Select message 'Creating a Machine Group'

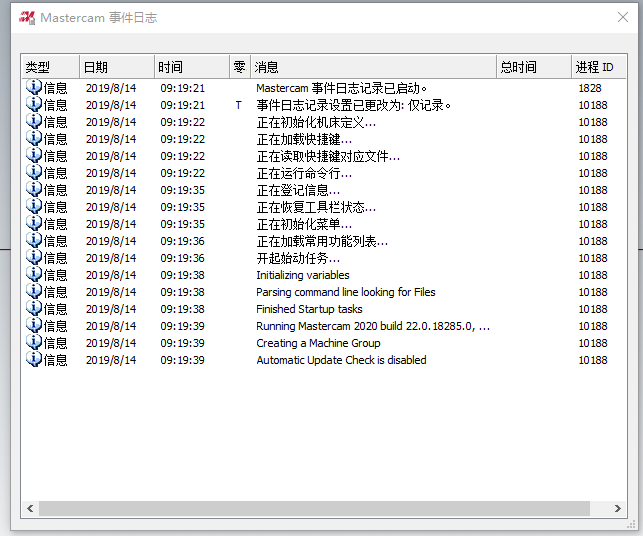point(318,343)
